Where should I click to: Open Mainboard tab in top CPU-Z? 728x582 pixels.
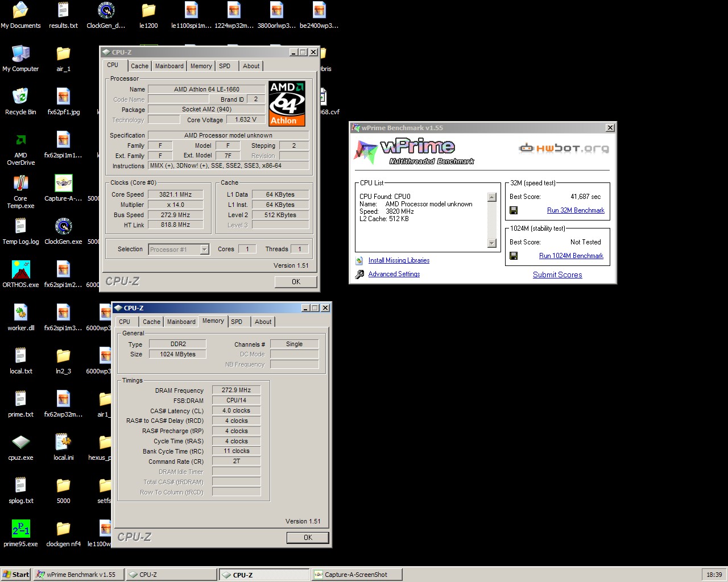(169, 66)
